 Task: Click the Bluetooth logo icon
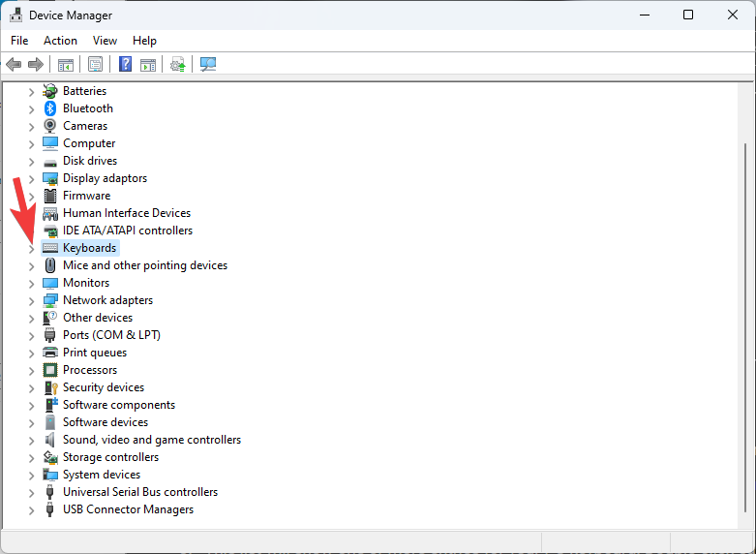click(50, 108)
